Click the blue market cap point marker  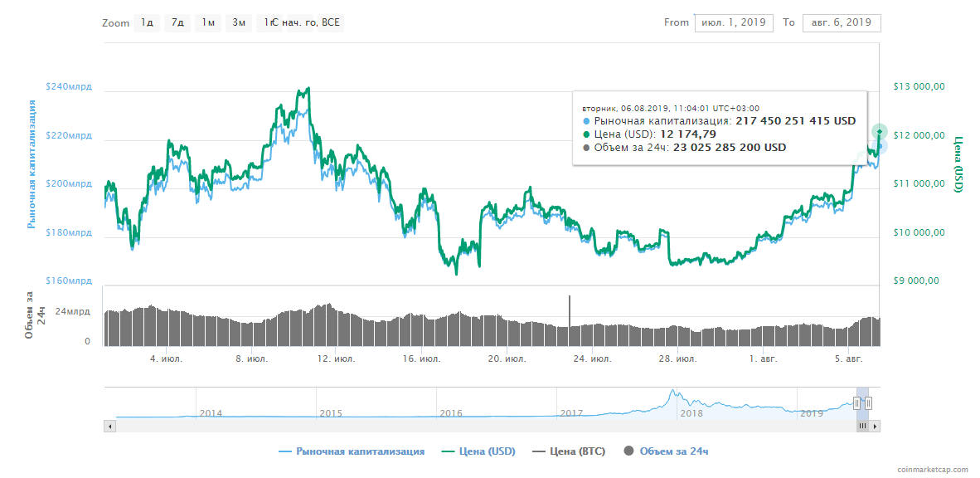tap(880, 146)
